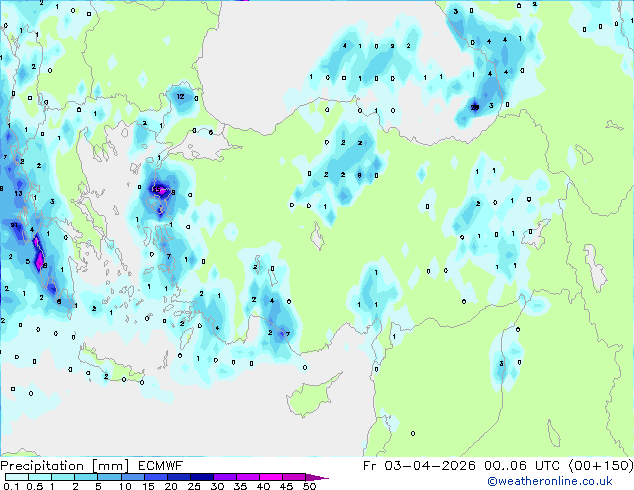
Task: Click the 'Precipitation' title text
Action: [x=42, y=466]
